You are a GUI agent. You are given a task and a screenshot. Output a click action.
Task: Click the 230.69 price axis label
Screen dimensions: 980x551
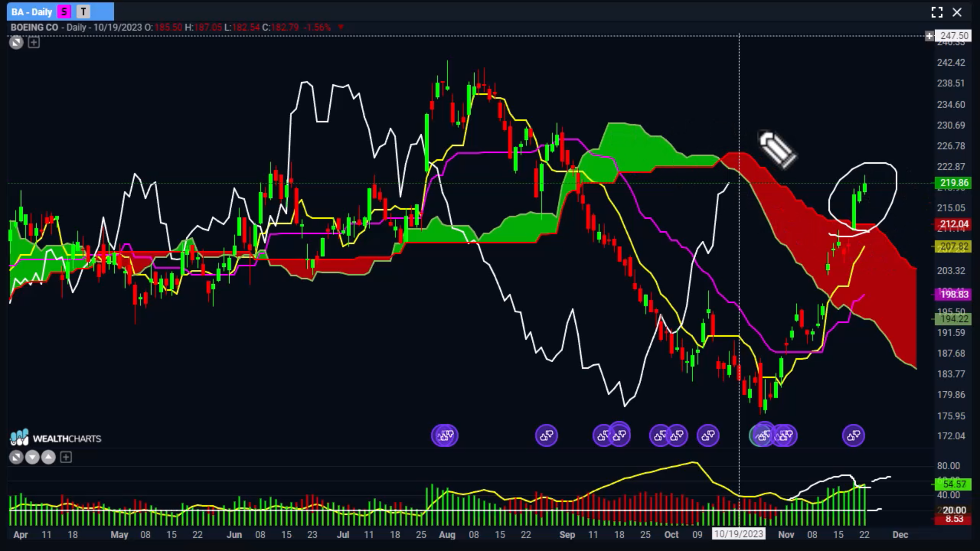(x=951, y=125)
